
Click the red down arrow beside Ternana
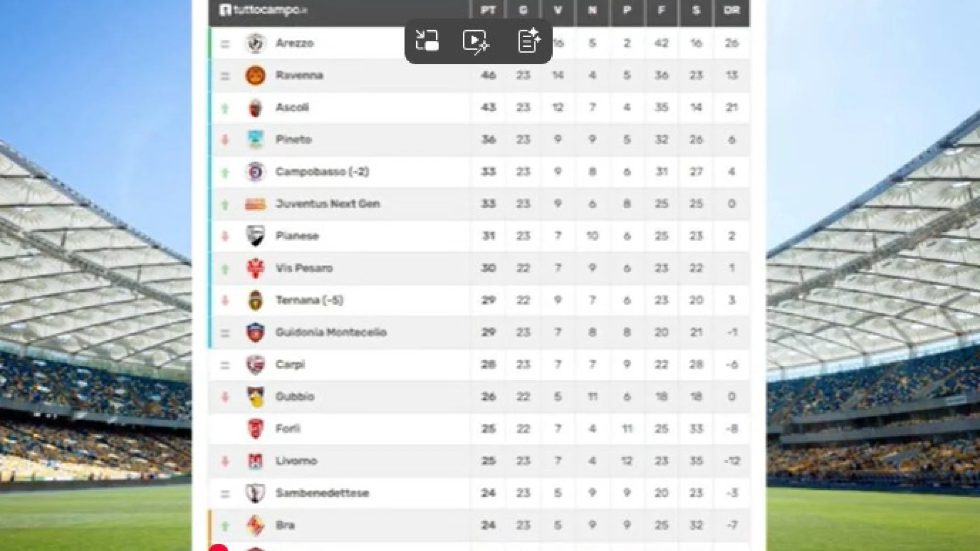coord(225,300)
